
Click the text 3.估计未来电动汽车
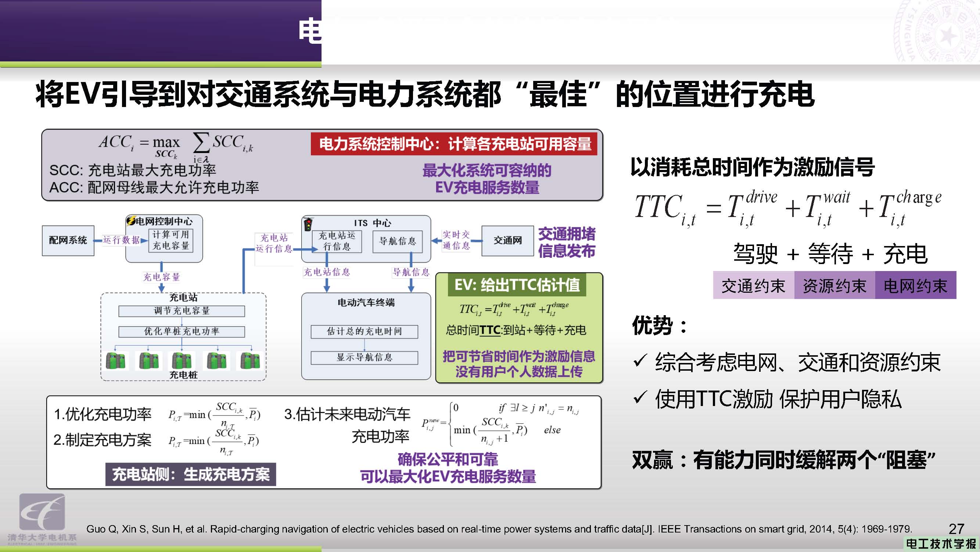347,414
